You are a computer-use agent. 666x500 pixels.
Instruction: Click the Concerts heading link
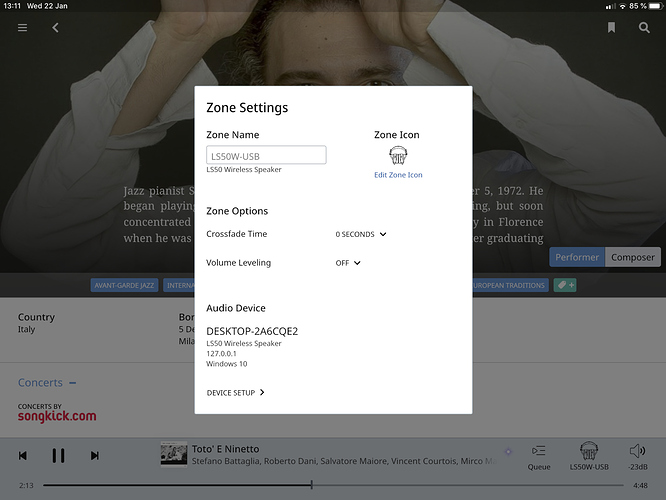point(40,383)
